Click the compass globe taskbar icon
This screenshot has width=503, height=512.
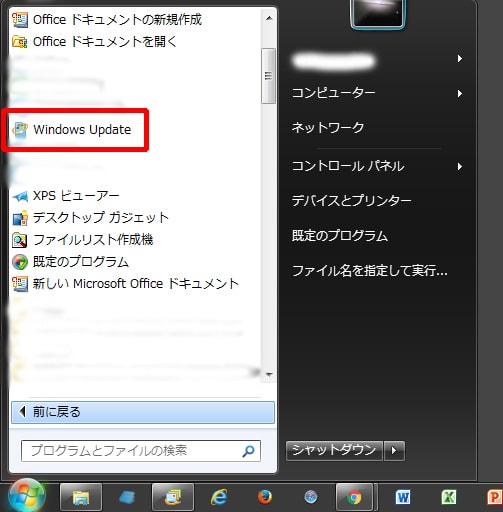[x=311, y=497]
